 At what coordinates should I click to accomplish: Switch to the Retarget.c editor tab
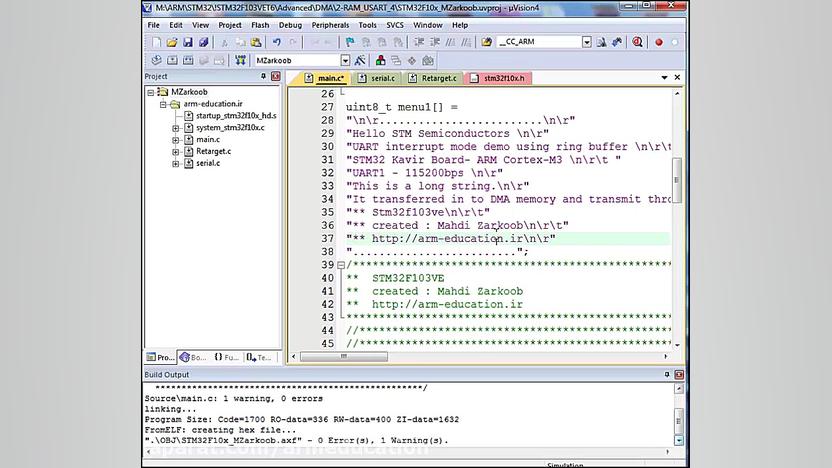439,78
